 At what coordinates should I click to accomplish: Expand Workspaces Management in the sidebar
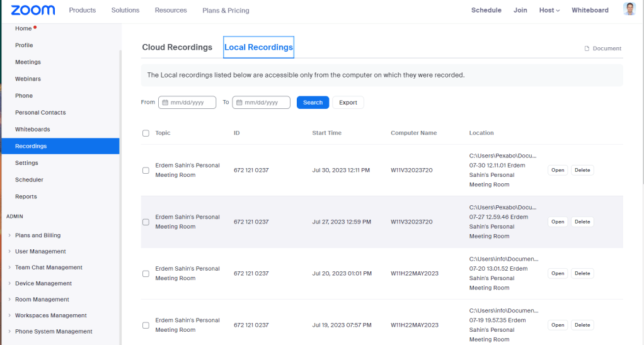[9, 315]
